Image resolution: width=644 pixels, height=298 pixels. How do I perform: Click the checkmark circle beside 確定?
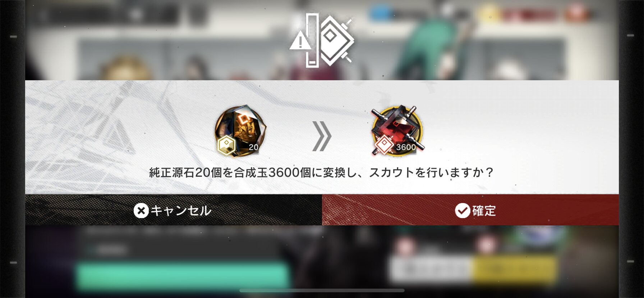tap(463, 211)
